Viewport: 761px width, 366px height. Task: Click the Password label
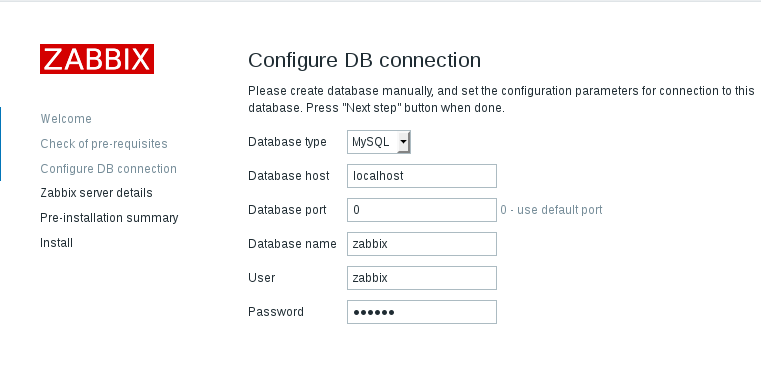point(276,312)
